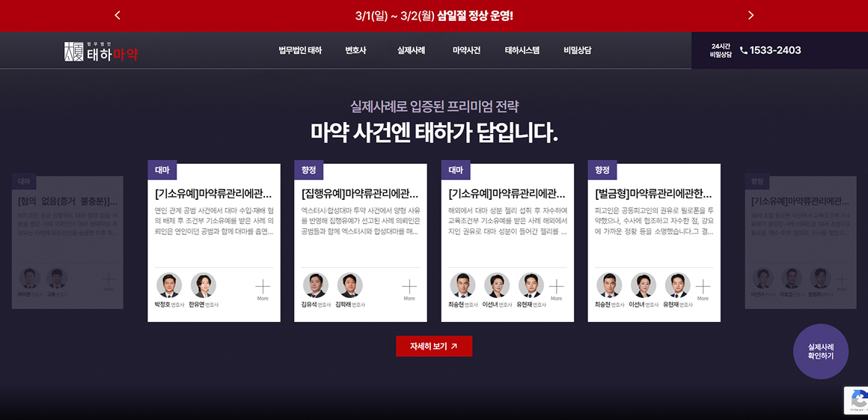Click the right arrow in red banner
Image resolution: width=868 pixels, height=420 pixels.
[751, 16]
